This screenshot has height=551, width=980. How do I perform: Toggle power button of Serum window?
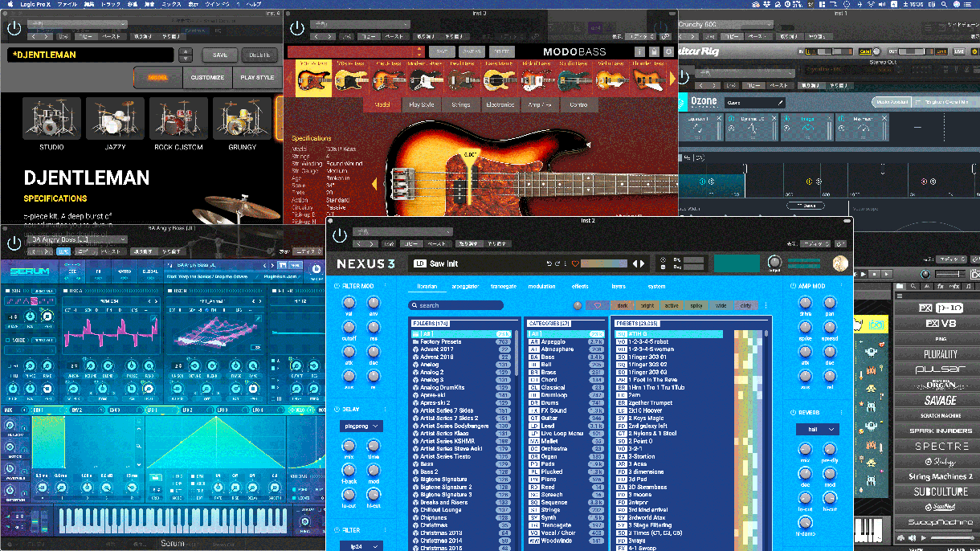[14, 244]
